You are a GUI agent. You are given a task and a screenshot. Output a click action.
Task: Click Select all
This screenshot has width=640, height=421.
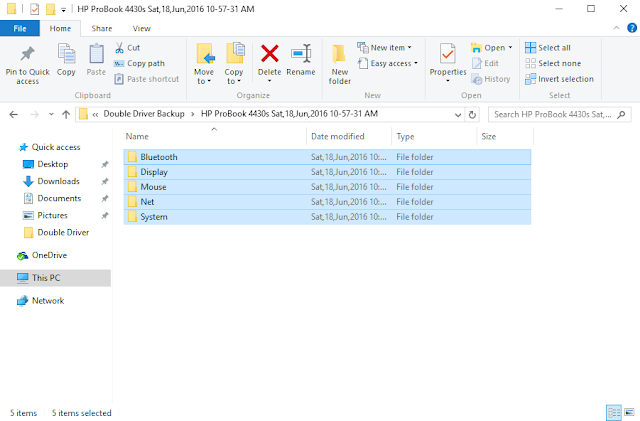pos(548,48)
